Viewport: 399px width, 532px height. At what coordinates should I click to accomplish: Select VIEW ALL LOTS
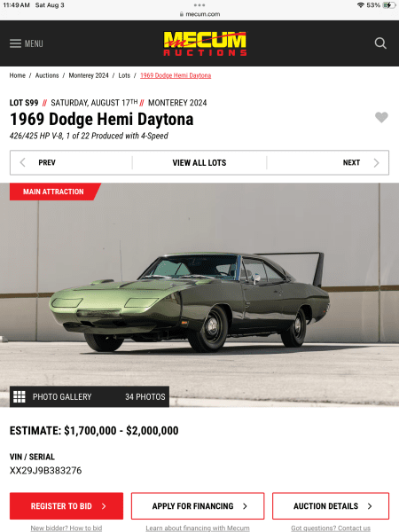[199, 163]
